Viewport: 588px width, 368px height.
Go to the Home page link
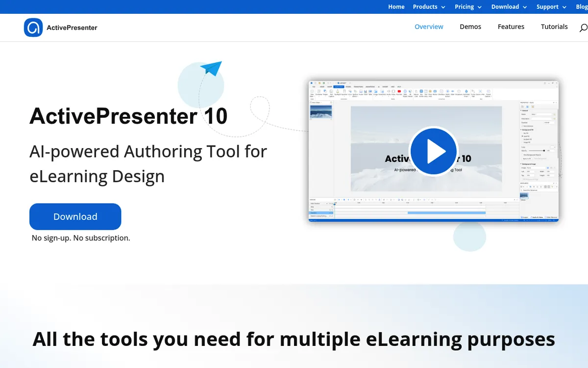[x=396, y=7]
